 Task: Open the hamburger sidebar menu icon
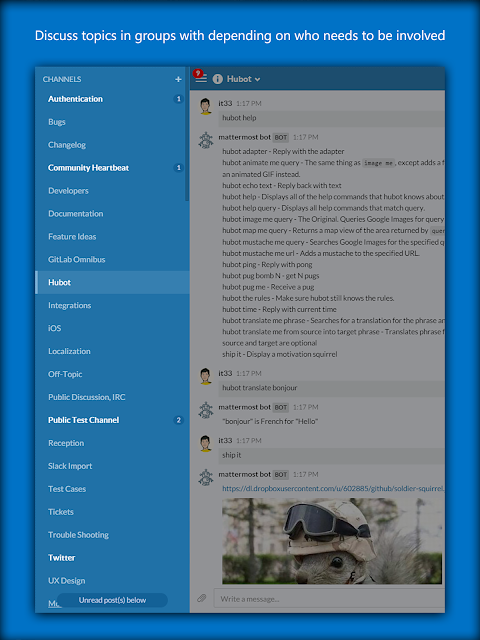point(201,78)
